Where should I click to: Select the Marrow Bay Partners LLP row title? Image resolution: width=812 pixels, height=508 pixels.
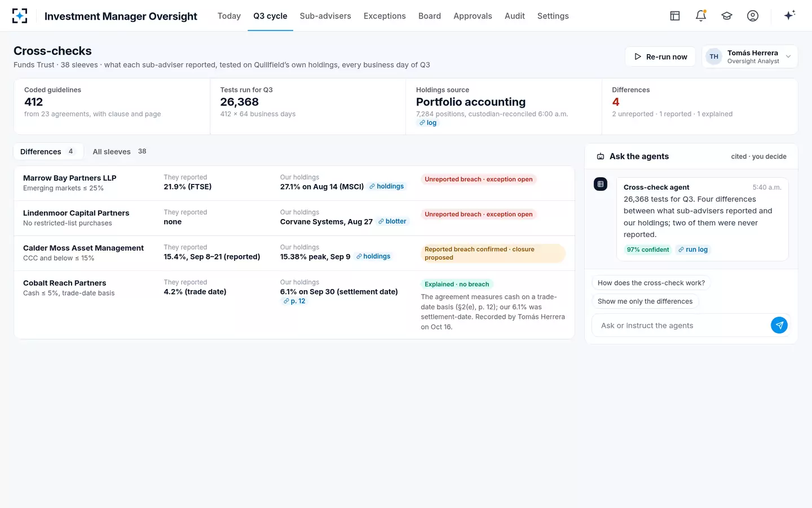[70, 178]
